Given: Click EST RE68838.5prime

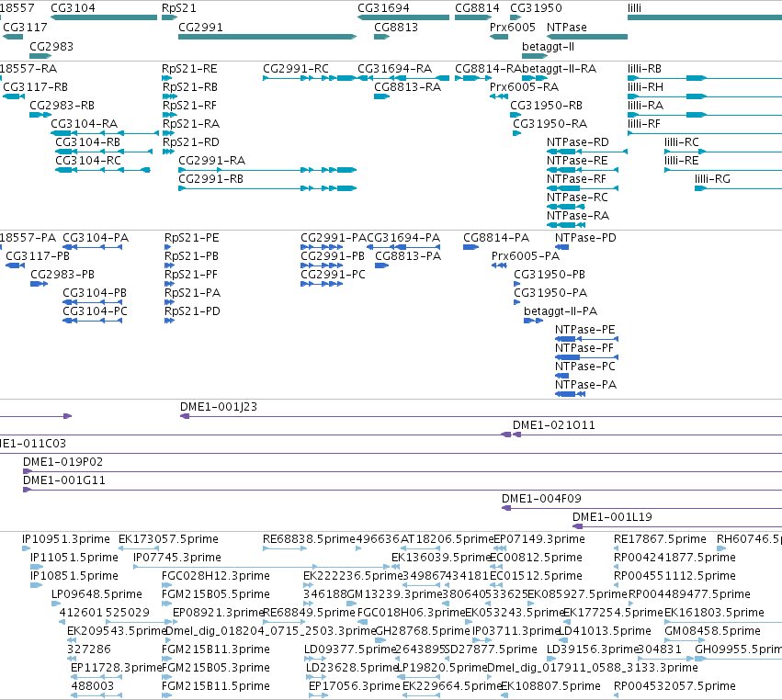Looking at the screenshot, I should [285, 549].
